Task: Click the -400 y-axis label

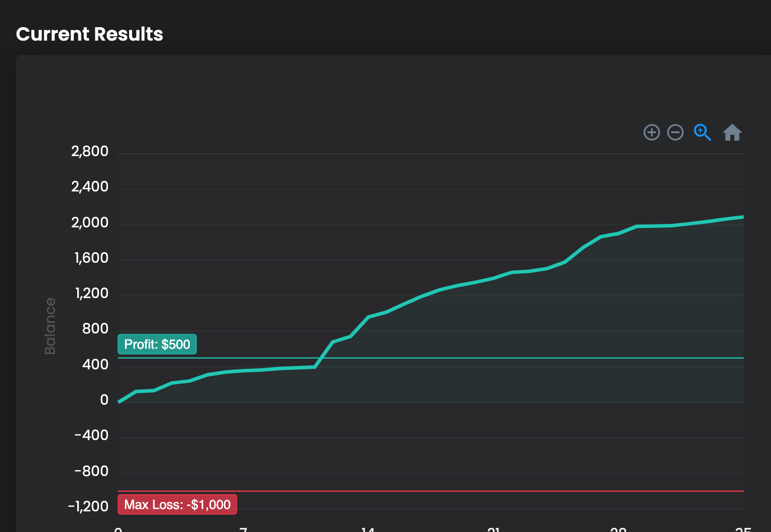Action: [92, 436]
